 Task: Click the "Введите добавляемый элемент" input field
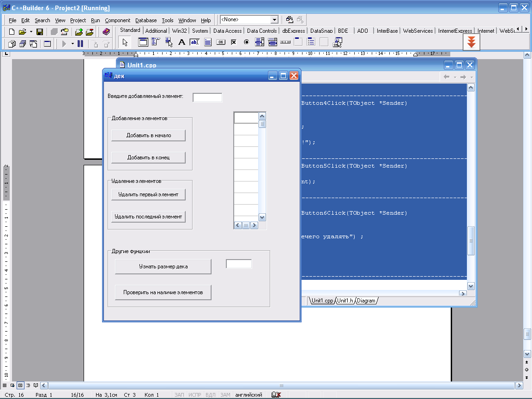pos(207,97)
